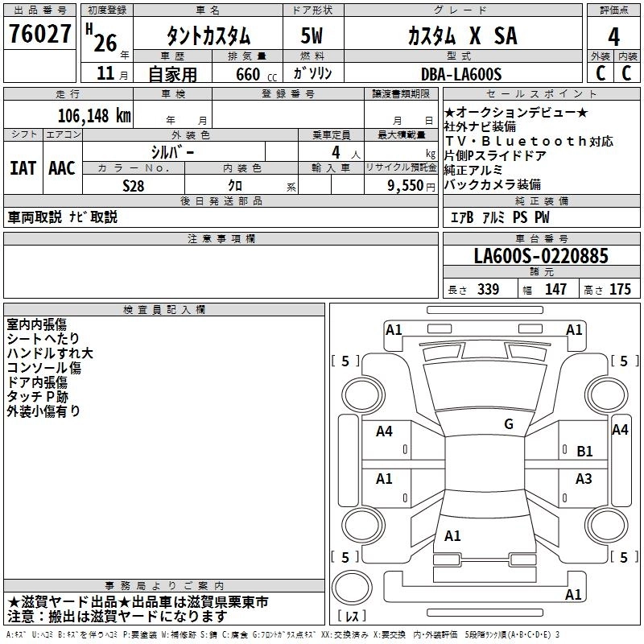The width and height of the screenshot is (644, 644).
Task: Click the vehicle history 自家用
Action: point(172,74)
